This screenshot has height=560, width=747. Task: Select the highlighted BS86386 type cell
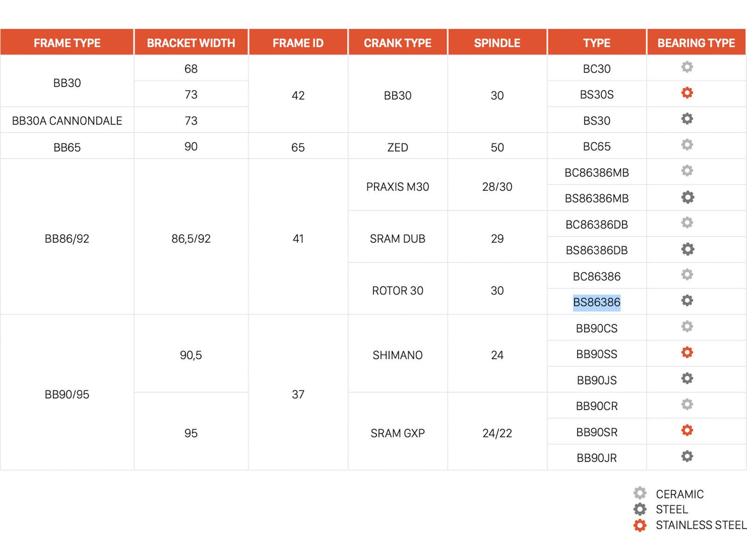[x=597, y=302]
